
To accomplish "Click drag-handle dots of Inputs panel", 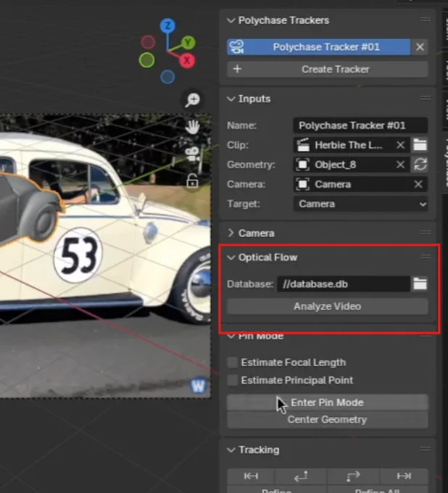I will tap(426, 98).
